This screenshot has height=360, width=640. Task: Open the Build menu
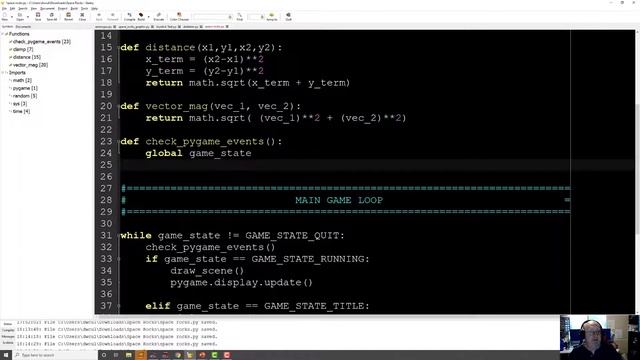click(74, 8)
